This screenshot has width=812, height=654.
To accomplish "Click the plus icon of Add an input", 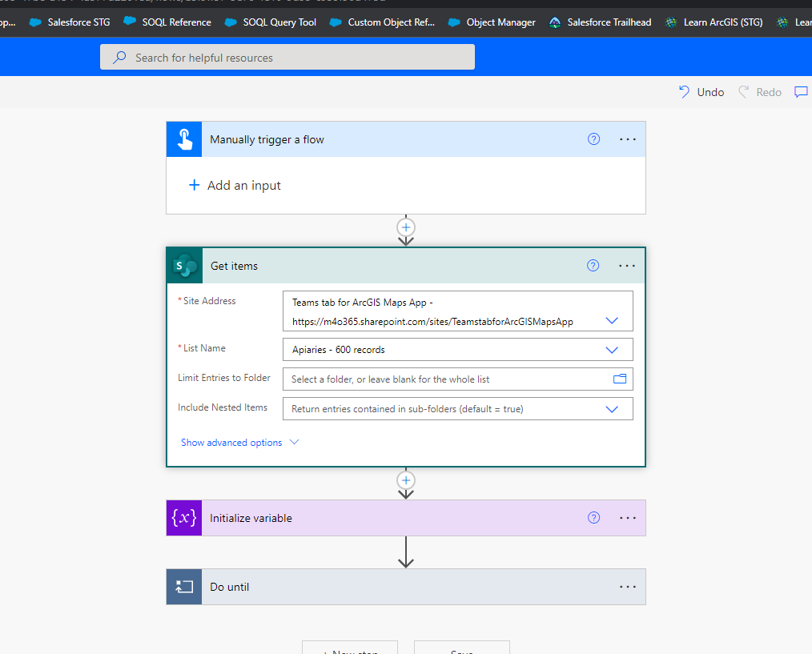I will (x=195, y=185).
